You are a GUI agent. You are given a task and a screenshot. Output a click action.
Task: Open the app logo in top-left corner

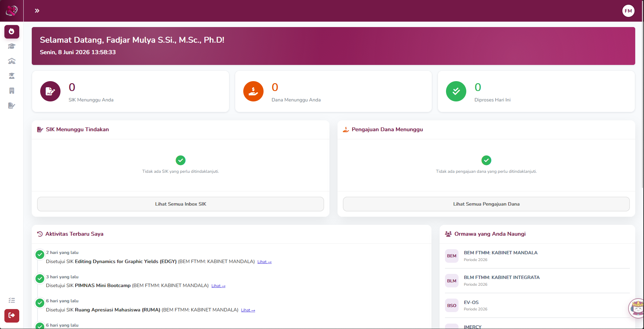pyautogui.click(x=11, y=11)
